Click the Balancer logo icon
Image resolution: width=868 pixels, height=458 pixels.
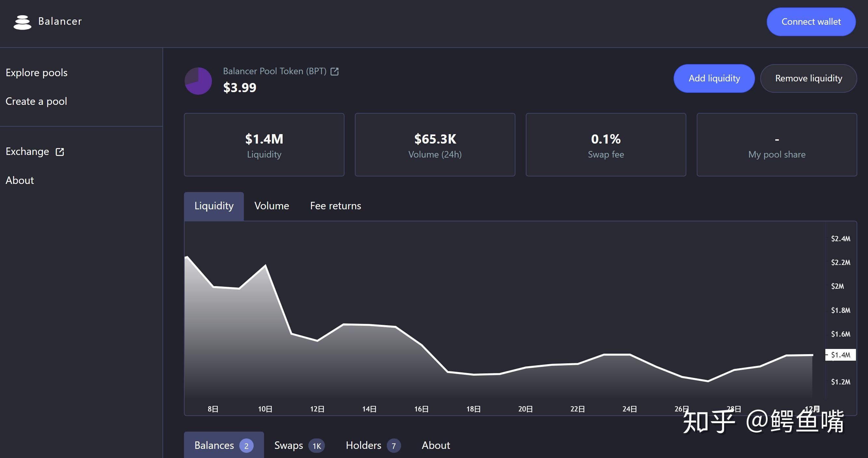point(22,22)
